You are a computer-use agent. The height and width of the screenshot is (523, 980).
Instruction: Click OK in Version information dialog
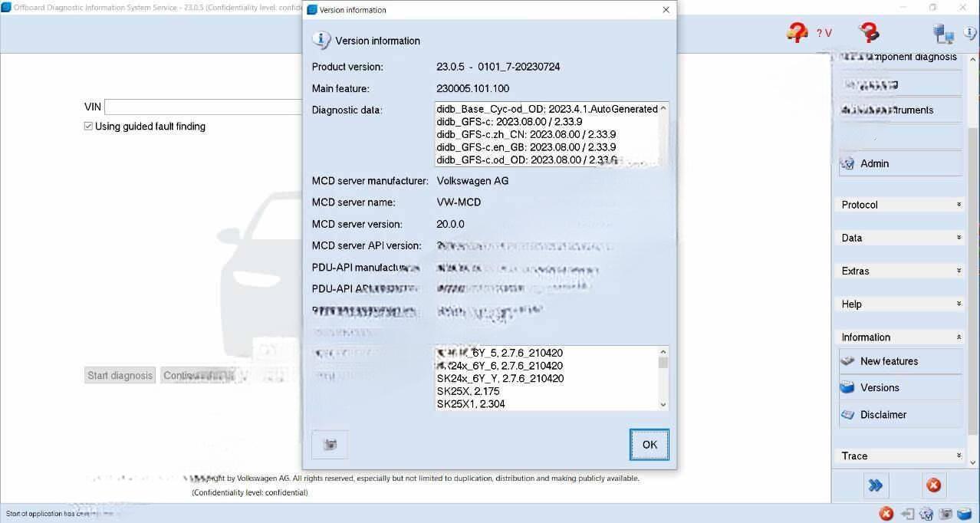pos(649,445)
